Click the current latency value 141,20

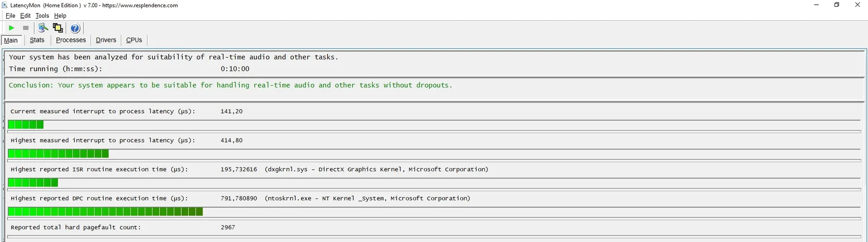coord(231,111)
